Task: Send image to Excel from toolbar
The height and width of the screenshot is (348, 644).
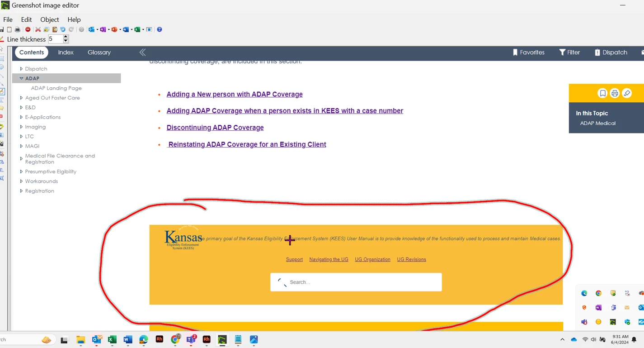Action: 137,29
